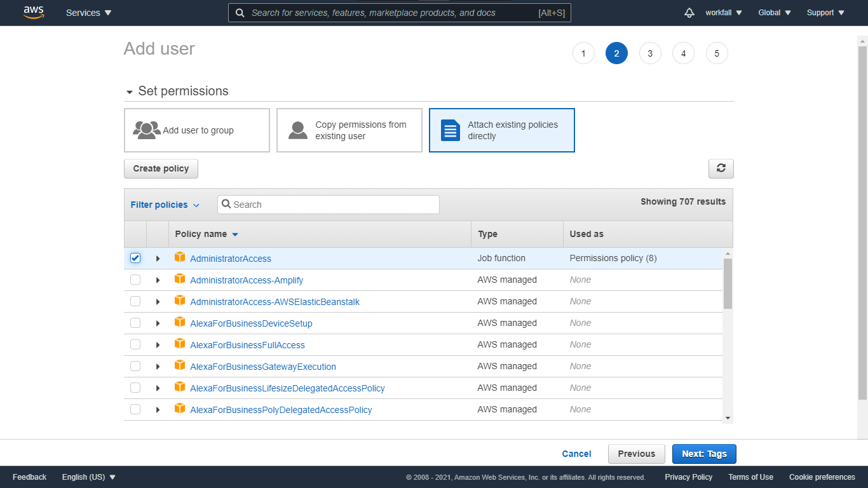
Task: Click the Copy permissions person icon
Action: (298, 130)
